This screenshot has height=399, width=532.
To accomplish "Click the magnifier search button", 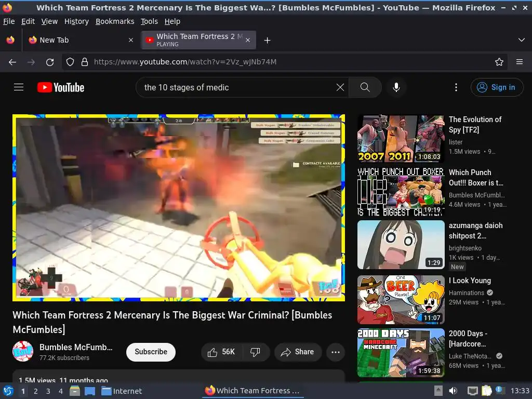I will [365, 87].
